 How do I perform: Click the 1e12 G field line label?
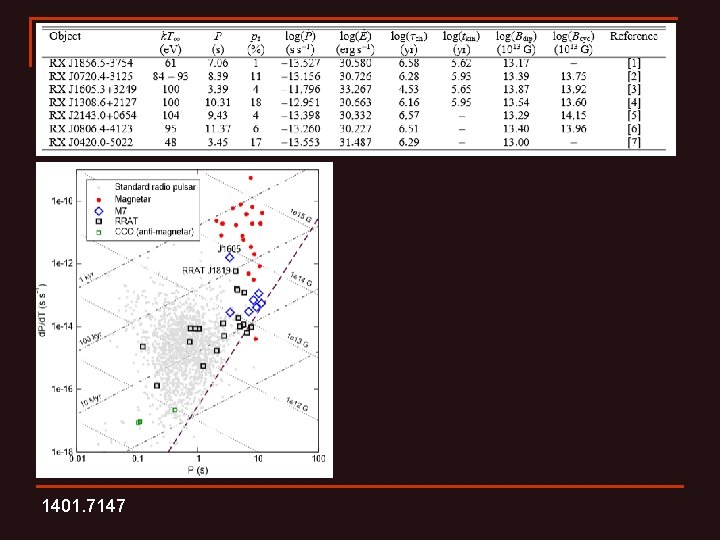point(297,404)
